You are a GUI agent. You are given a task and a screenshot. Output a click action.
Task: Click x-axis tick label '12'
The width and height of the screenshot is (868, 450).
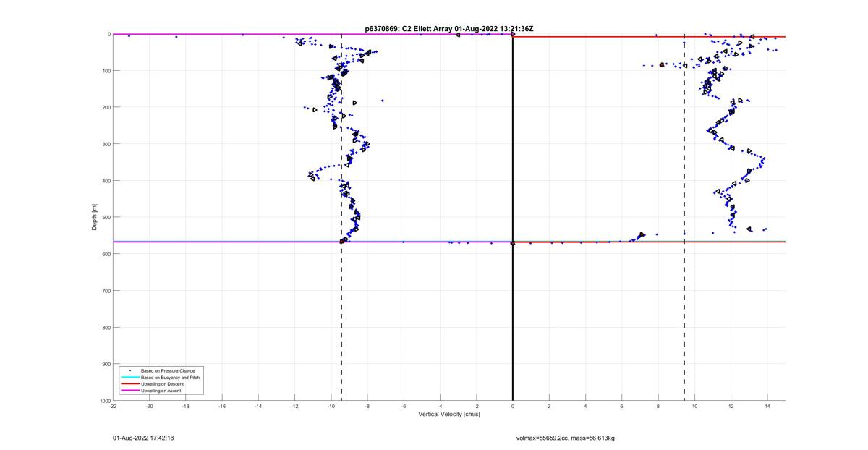click(731, 406)
